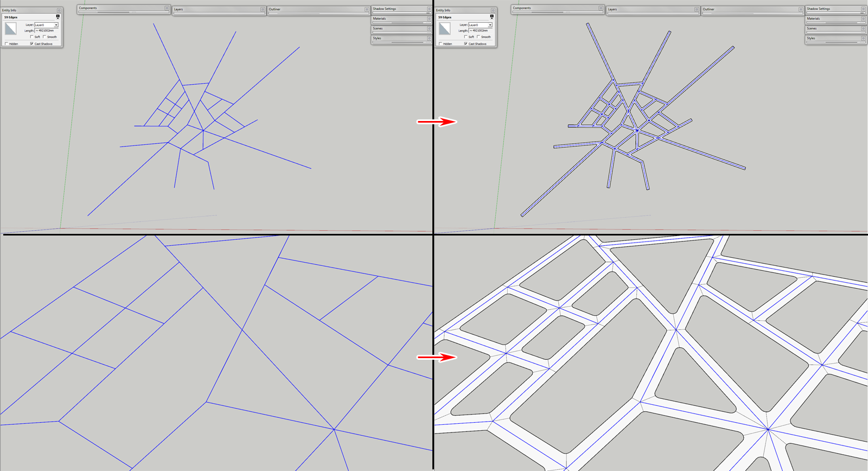Image resolution: width=868 pixels, height=471 pixels.
Task: Close the Layers panel in the left view
Action: click(263, 9)
